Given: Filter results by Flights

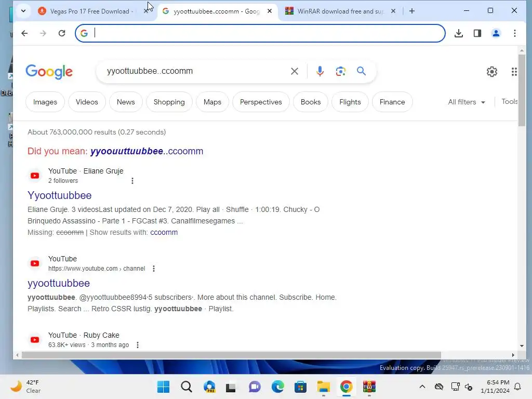Looking at the screenshot, I should click(x=350, y=102).
